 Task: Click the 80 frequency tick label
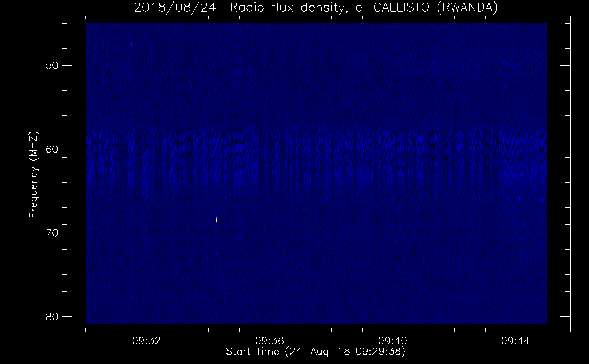pyautogui.click(x=52, y=317)
